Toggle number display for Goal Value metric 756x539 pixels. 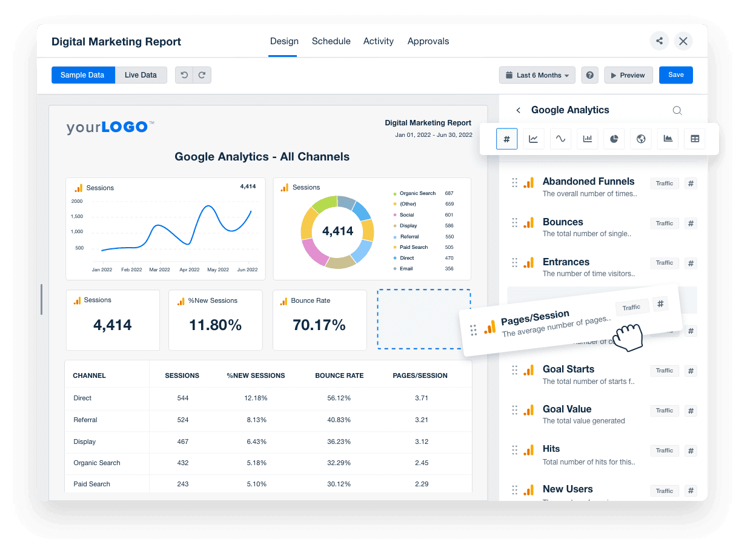point(691,411)
